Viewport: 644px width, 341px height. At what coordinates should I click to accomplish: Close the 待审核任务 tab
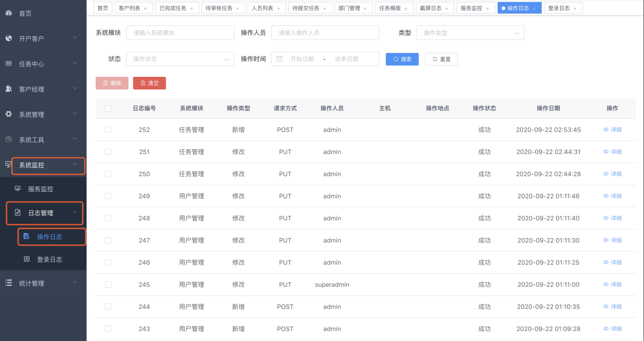pyautogui.click(x=237, y=8)
